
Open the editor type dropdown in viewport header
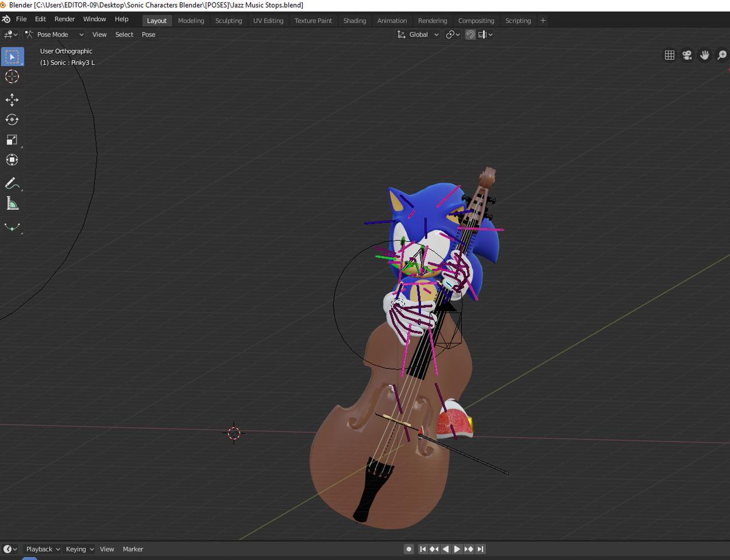coord(11,35)
